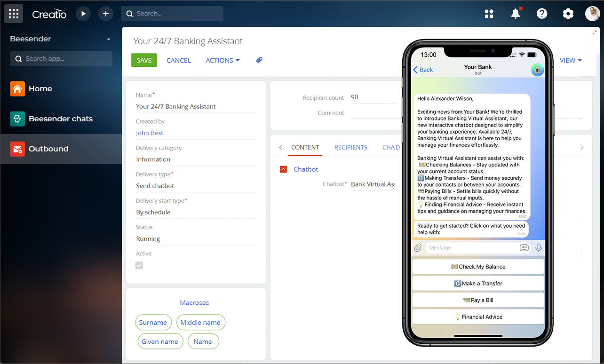Image resolution: width=604 pixels, height=364 pixels.
Task: Click the Macroses heading
Action: tap(194, 303)
